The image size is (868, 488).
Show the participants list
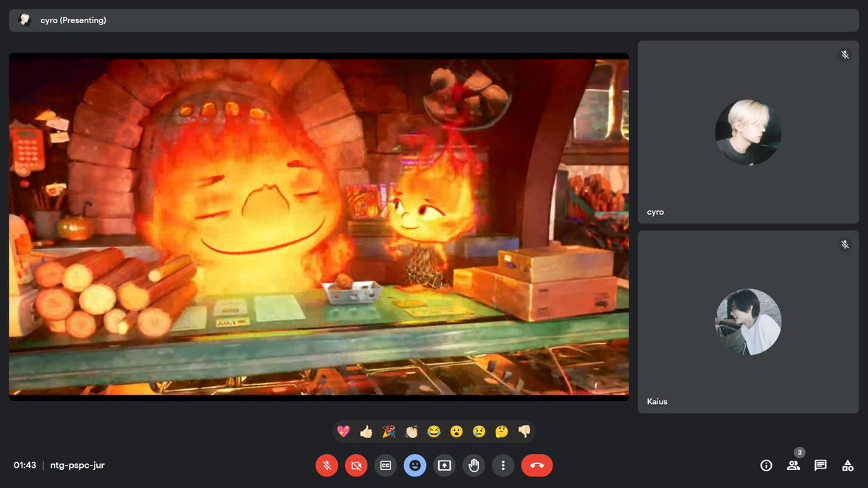click(793, 465)
